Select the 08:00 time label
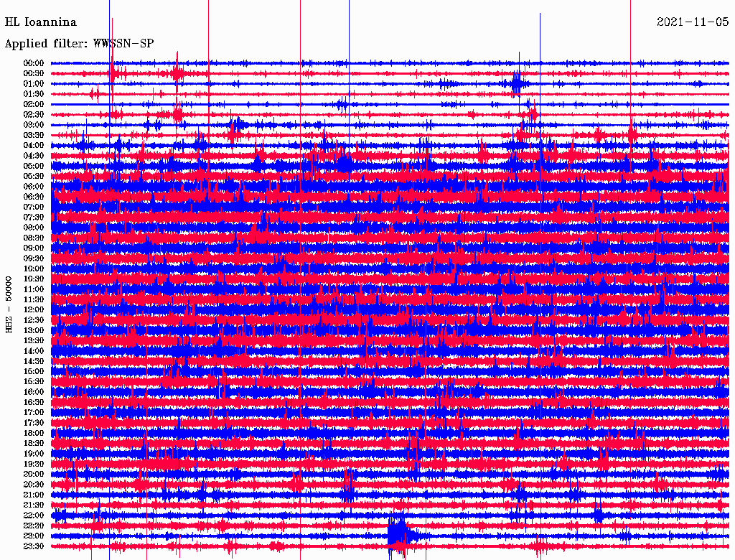The height and width of the screenshot is (560, 735). (34, 228)
